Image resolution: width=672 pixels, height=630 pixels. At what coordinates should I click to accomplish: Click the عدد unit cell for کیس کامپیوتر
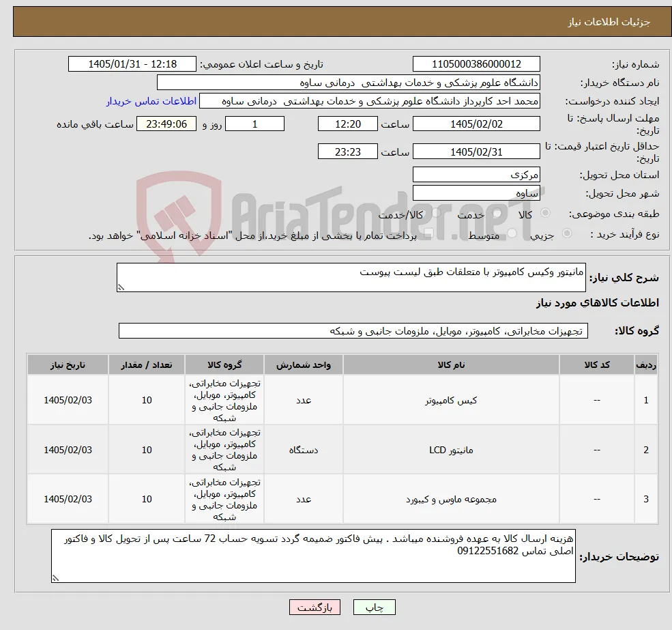coord(304,400)
